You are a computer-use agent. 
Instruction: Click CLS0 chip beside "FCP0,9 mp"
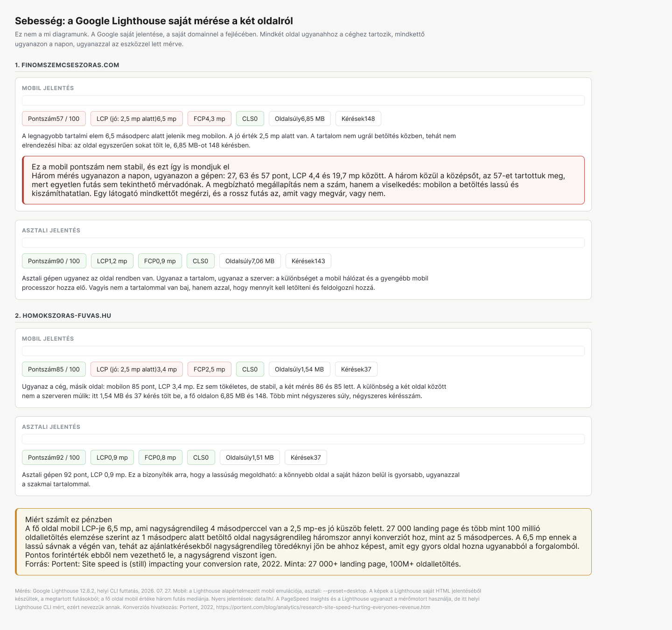[201, 261]
